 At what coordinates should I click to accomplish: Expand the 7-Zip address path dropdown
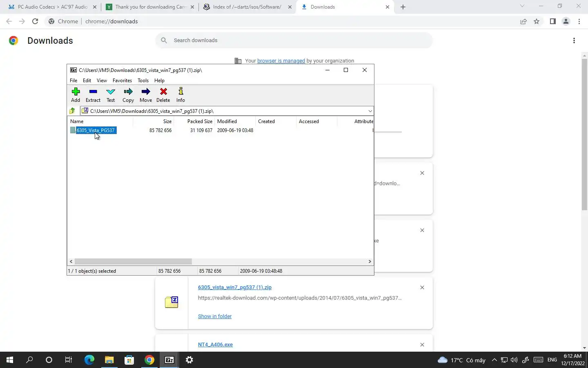370,111
